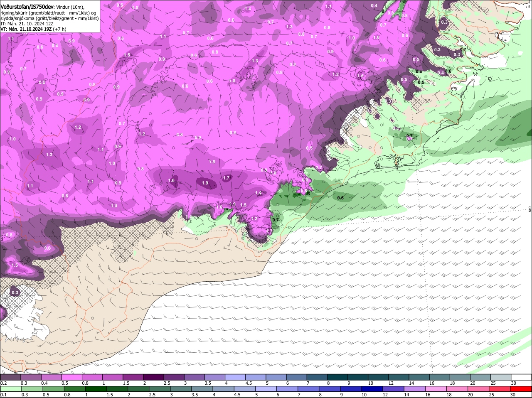
Task: Click the 14 label in upper legend row
Action: 411,383
